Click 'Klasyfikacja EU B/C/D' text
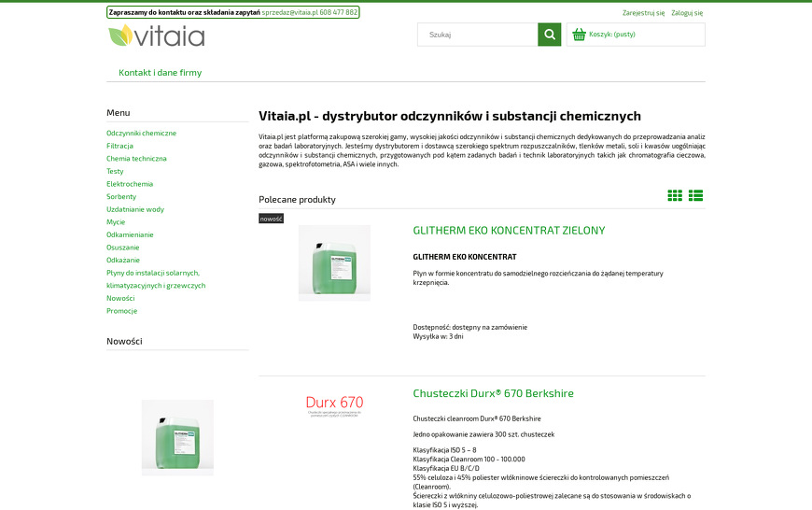Viewport: 812px width, 510px height. coord(446,469)
